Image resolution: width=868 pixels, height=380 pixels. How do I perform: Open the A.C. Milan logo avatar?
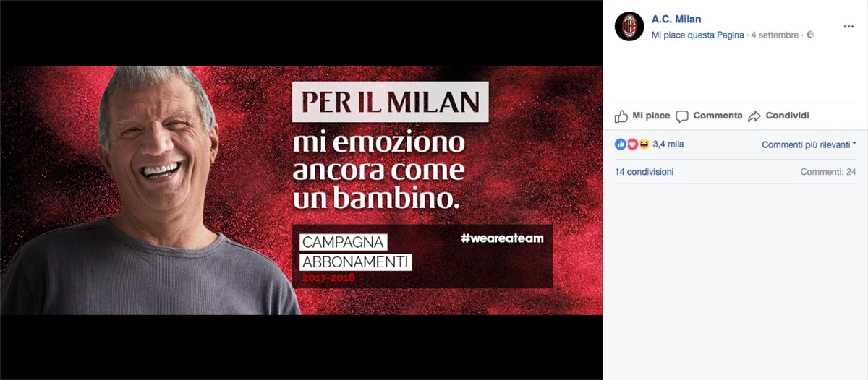629,27
